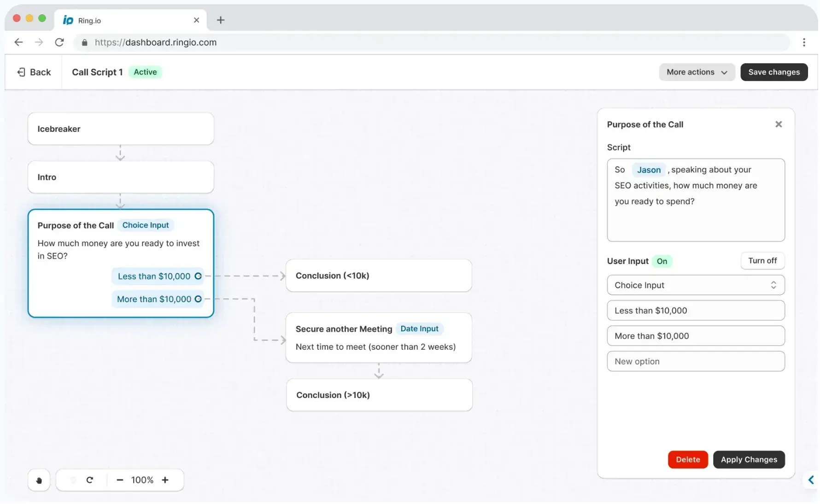Click the browser forward arrow
The image size is (820, 504).
click(x=39, y=42)
